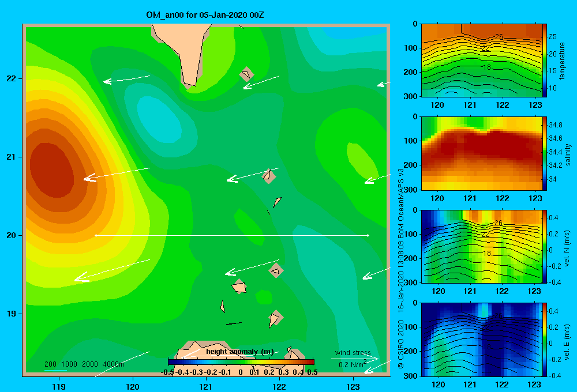Click the '200' depth contour legend entry
The height and width of the screenshot is (392, 577).
50,364
